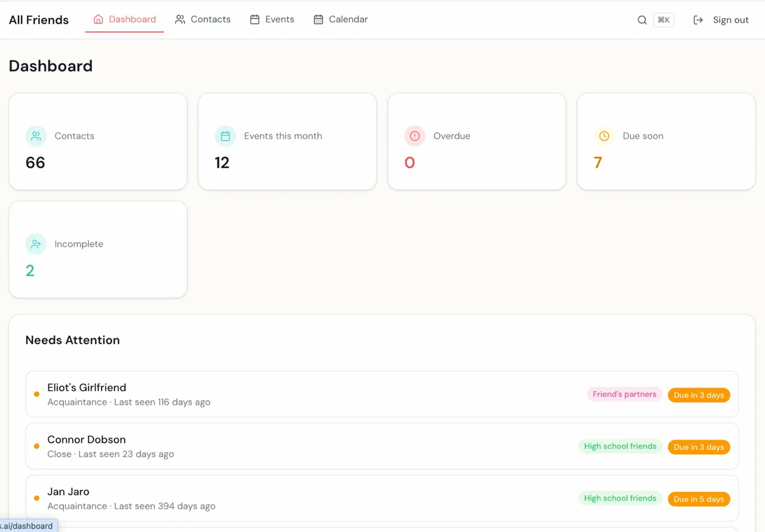Click the All Friends app title

coord(38,19)
